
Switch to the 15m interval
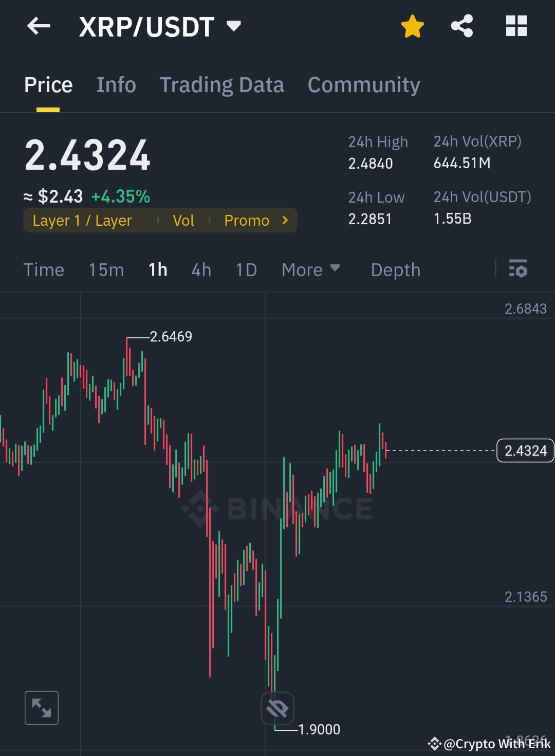click(106, 269)
